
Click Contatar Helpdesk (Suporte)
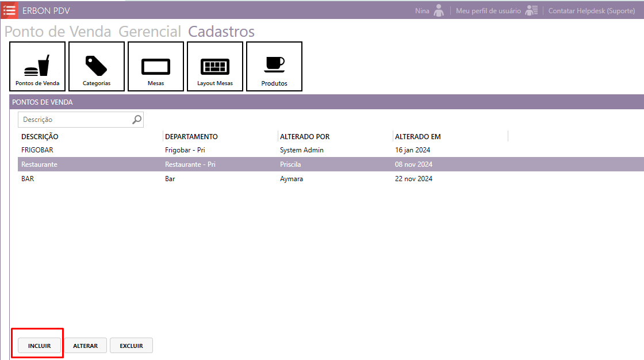click(x=592, y=11)
